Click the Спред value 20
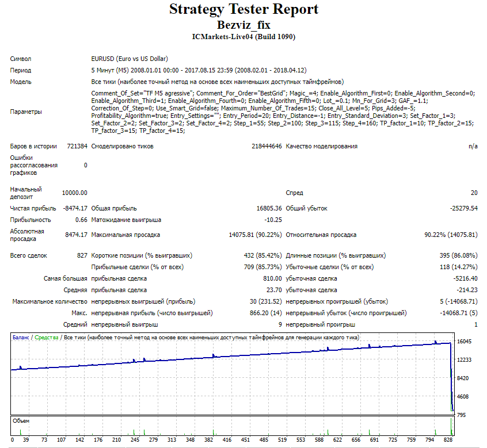Viewport: 487px width, 448px height. click(474, 193)
